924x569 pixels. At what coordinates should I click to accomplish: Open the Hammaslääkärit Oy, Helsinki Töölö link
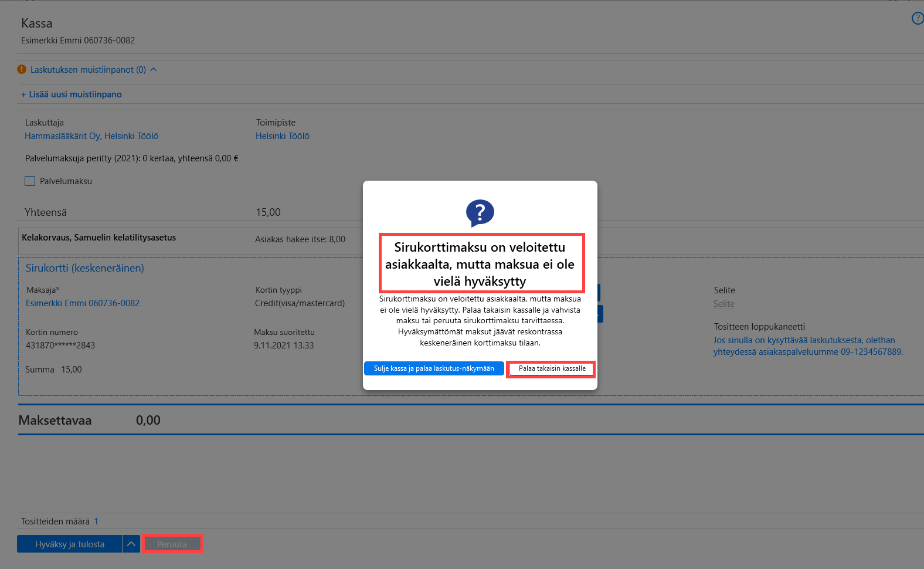91,136
